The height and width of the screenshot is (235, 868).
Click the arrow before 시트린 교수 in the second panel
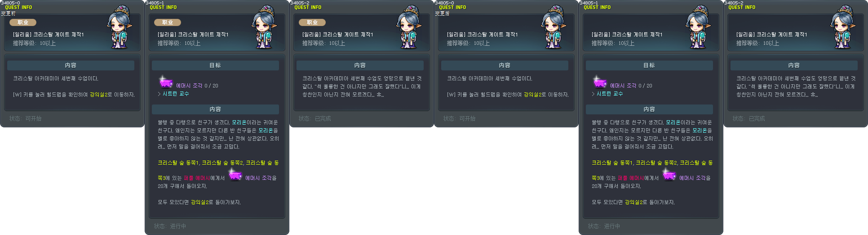[x=159, y=94]
